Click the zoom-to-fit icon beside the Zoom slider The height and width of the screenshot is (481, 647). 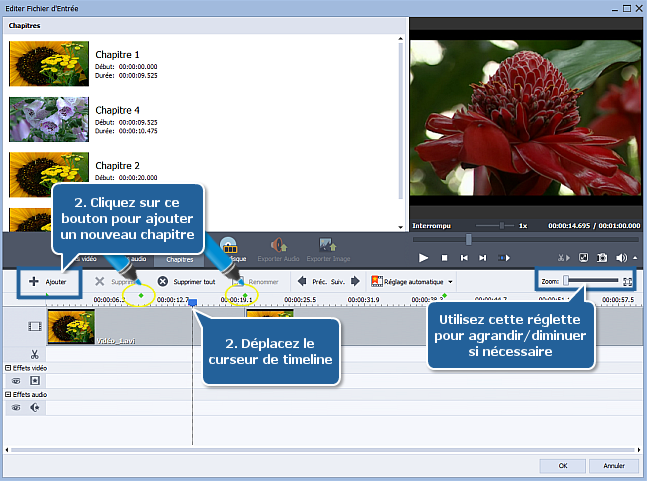click(627, 282)
